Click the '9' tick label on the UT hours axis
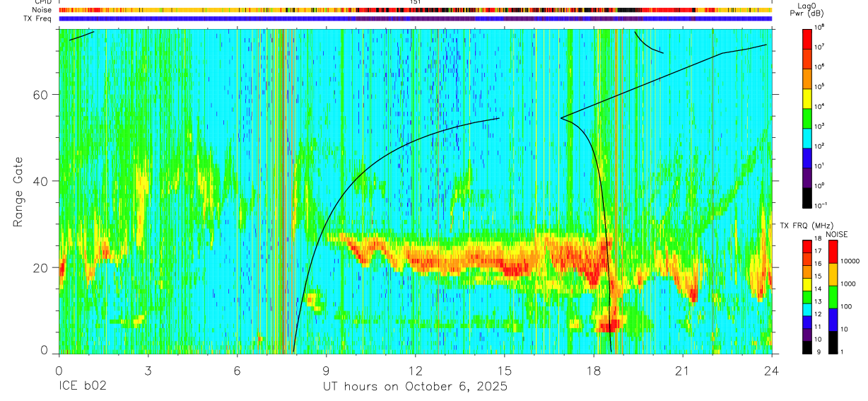868x401 pixels. [x=327, y=370]
